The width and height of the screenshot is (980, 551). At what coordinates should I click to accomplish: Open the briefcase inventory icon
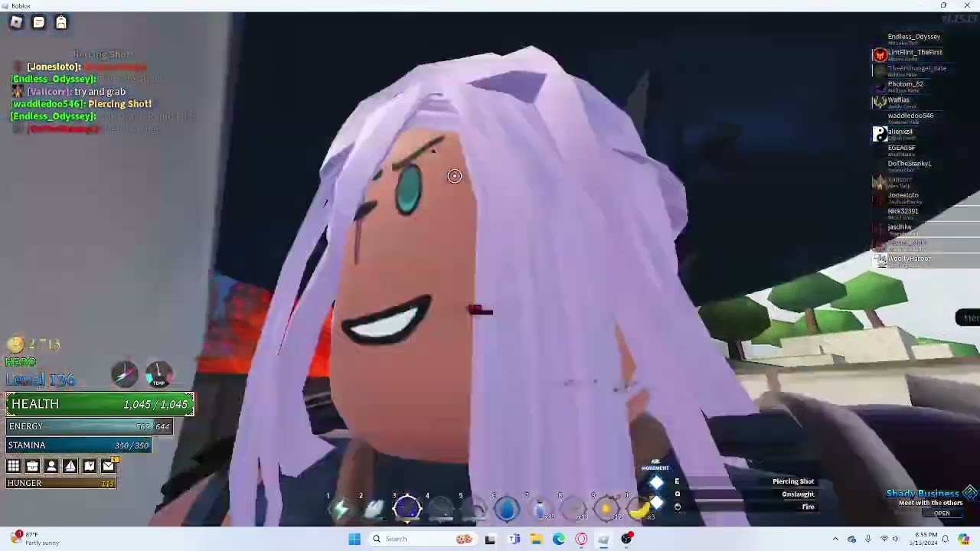(x=32, y=465)
